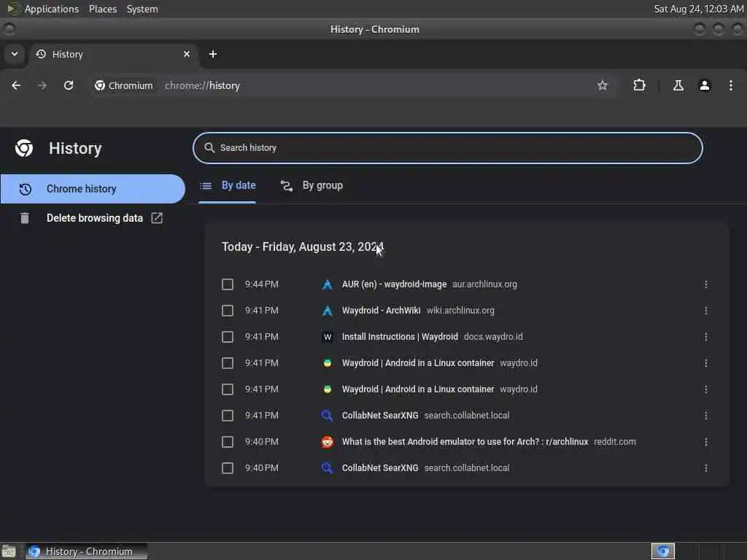Open the System menu
Viewport: 747px width, 560px height.
pos(142,9)
